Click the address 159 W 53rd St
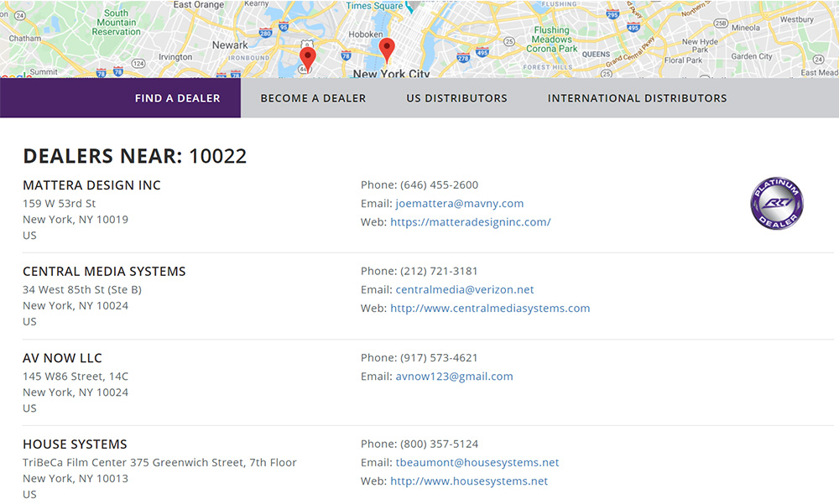The width and height of the screenshot is (839, 504). click(x=60, y=204)
